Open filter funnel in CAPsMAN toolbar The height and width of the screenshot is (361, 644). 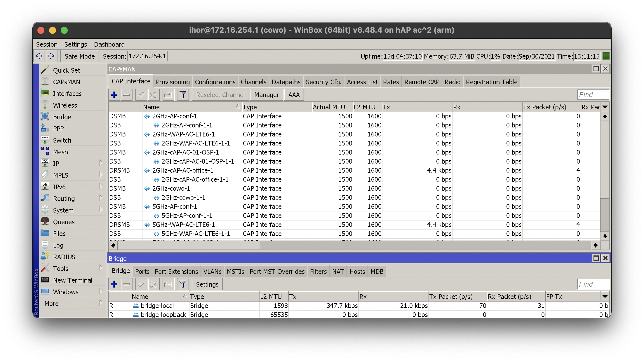coord(183,95)
